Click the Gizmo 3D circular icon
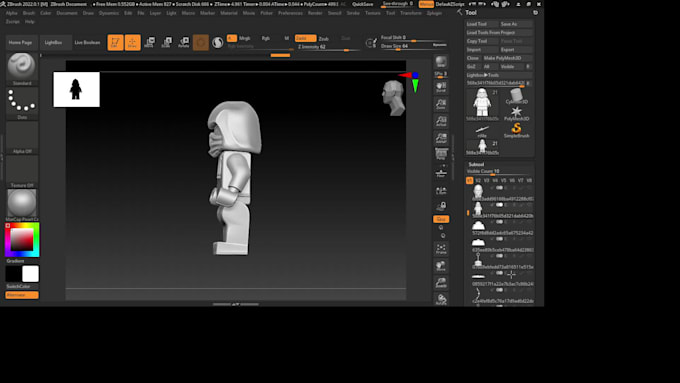 pyautogui.click(x=201, y=43)
